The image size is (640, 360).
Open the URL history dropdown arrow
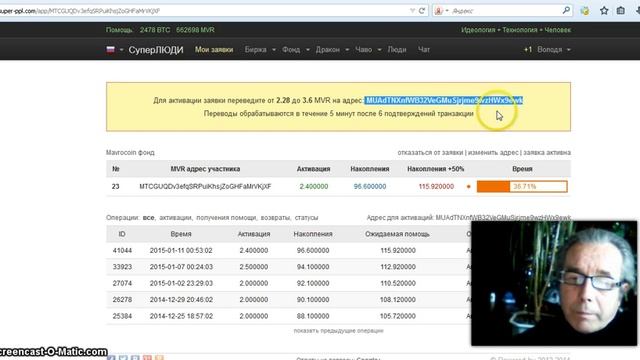pos(412,11)
